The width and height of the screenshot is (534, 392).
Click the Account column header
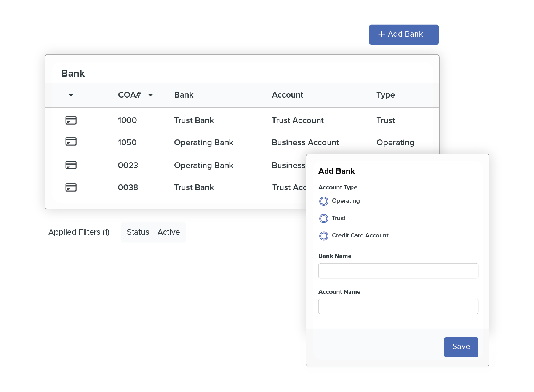(288, 95)
